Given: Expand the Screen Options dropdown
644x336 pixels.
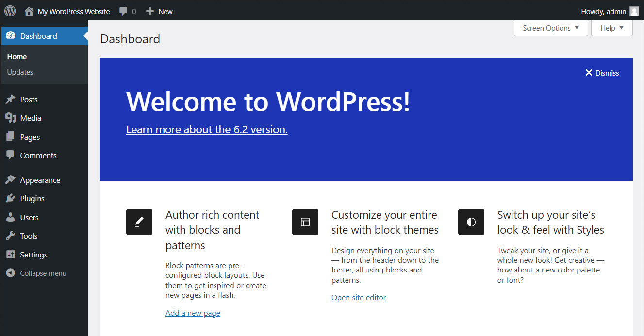Looking at the screenshot, I should [x=551, y=28].
